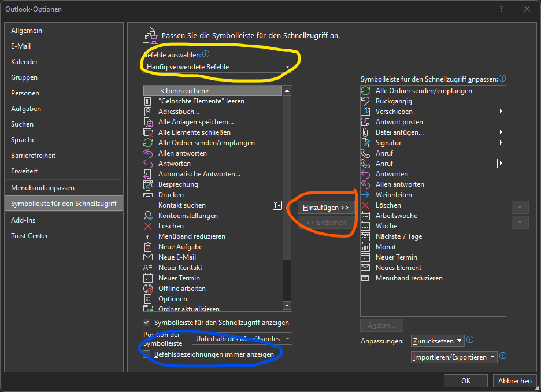Click the Alle Anlagen speichern icon
The height and width of the screenshot is (392, 541).
pos(148,122)
